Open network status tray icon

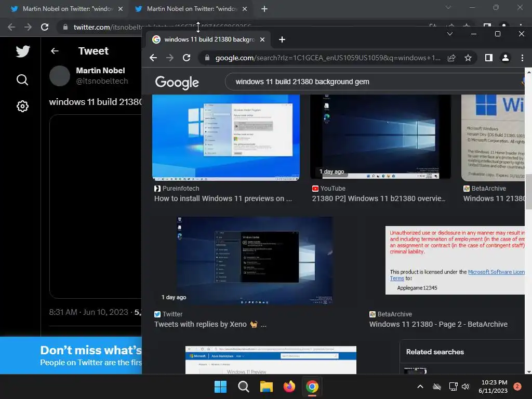tap(453, 387)
